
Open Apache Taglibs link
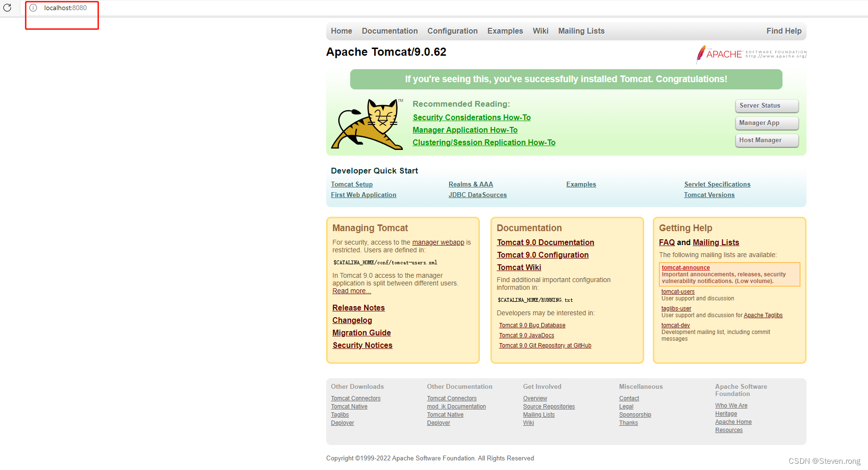point(763,315)
